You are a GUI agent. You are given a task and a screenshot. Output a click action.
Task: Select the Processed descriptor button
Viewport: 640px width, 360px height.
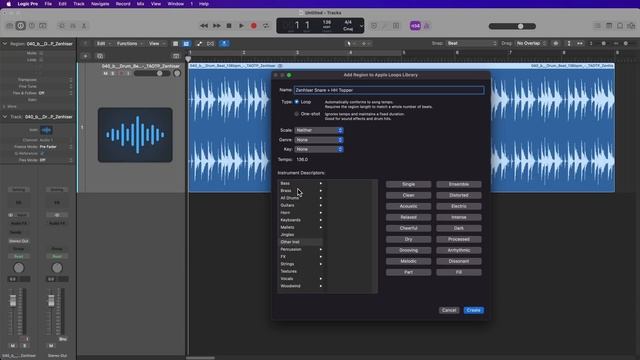click(459, 239)
